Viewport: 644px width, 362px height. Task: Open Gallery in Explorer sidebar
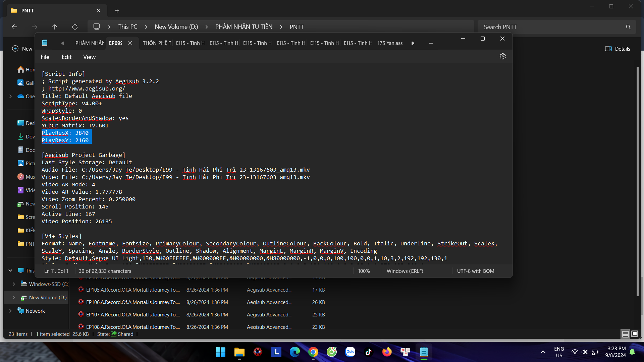(x=26, y=83)
